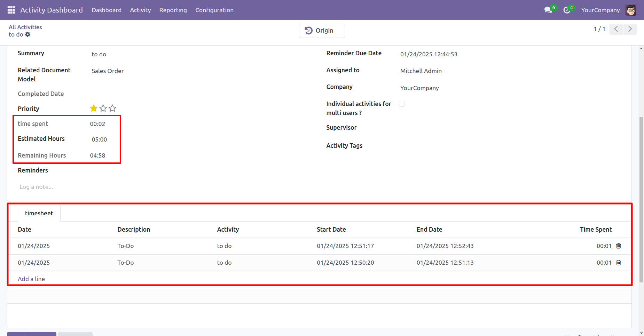Open the Reporting menu
This screenshot has height=336, width=644.
point(173,10)
